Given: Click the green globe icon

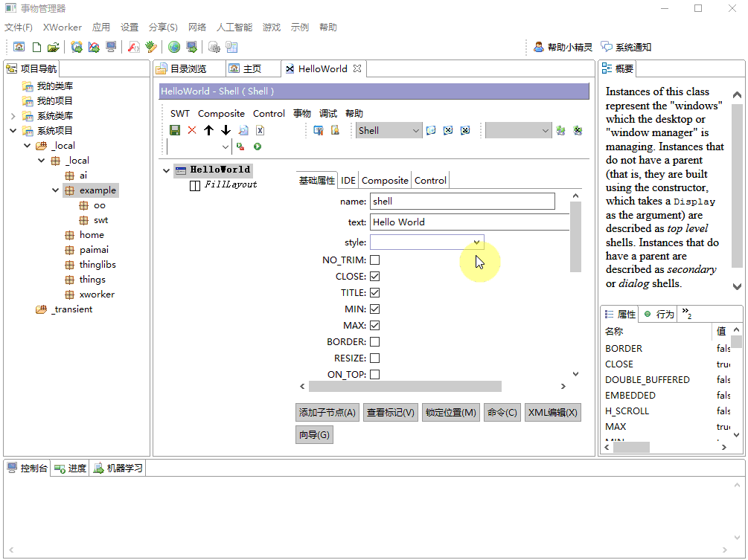Looking at the screenshot, I should [x=174, y=47].
